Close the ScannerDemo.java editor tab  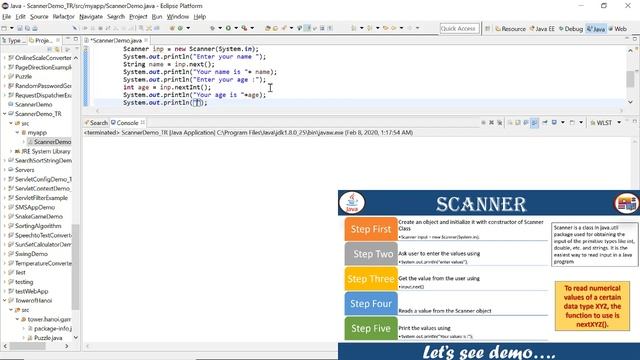point(146,40)
